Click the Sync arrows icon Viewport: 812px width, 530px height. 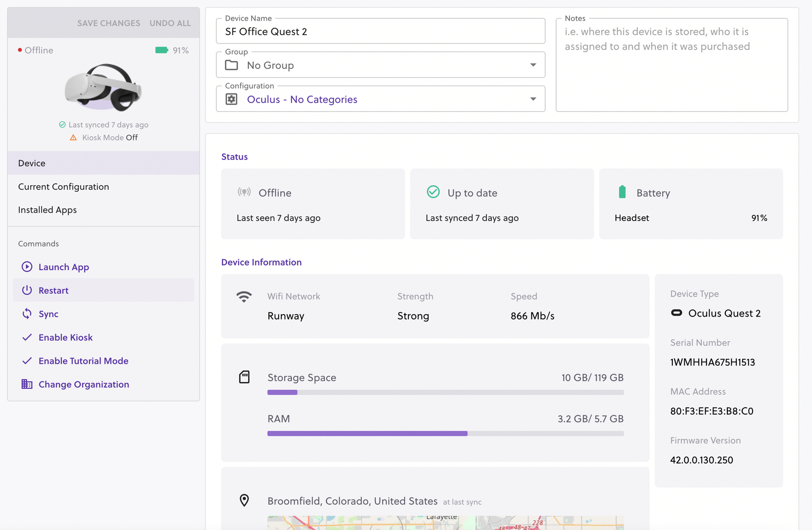27,314
